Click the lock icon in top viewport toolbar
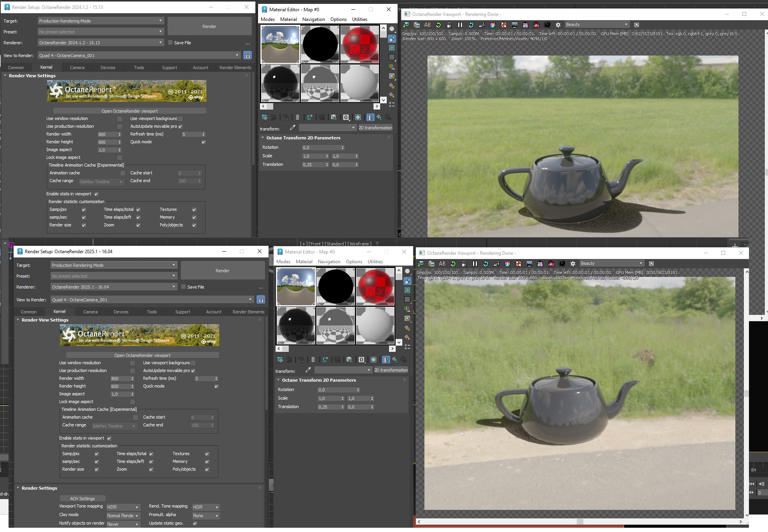 click(x=449, y=25)
